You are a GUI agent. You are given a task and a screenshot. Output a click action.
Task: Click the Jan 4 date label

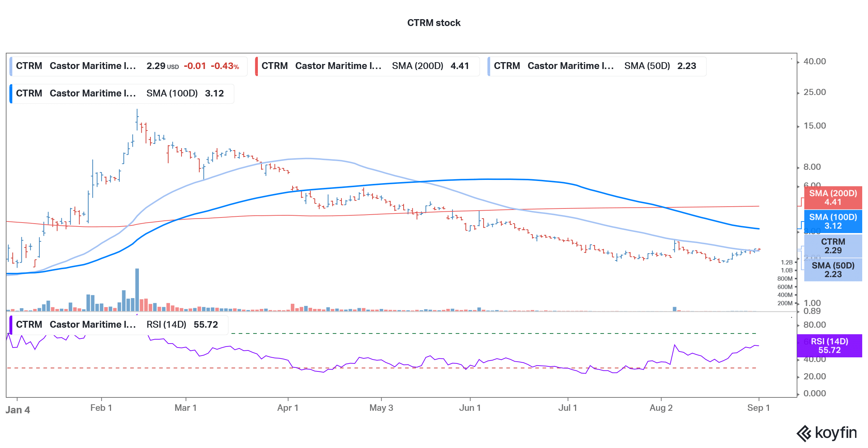point(18,410)
